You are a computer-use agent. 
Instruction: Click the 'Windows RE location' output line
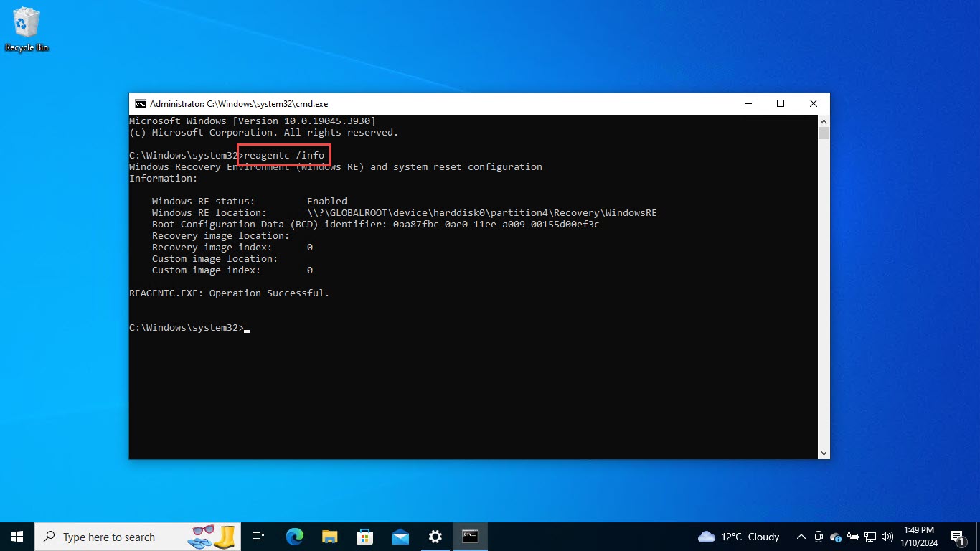[x=405, y=213]
